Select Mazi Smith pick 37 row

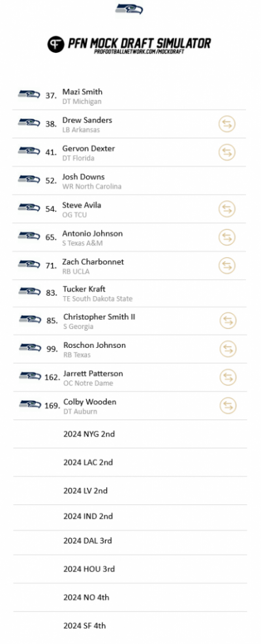(129, 96)
